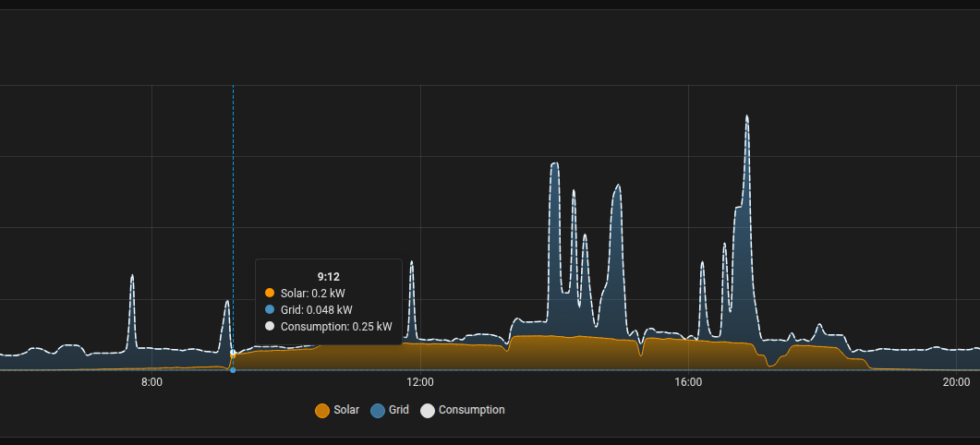Click the vertical dashed blue cursor line
The width and height of the screenshot is (980, 445).
tap(233, 185)
